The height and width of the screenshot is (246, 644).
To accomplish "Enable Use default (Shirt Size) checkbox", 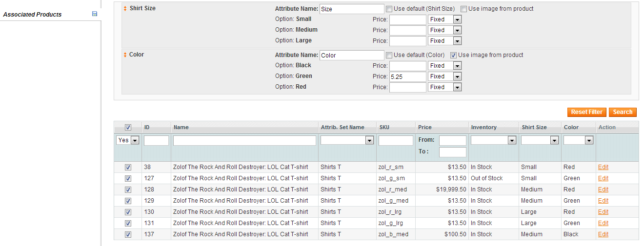I will point(389,9).
